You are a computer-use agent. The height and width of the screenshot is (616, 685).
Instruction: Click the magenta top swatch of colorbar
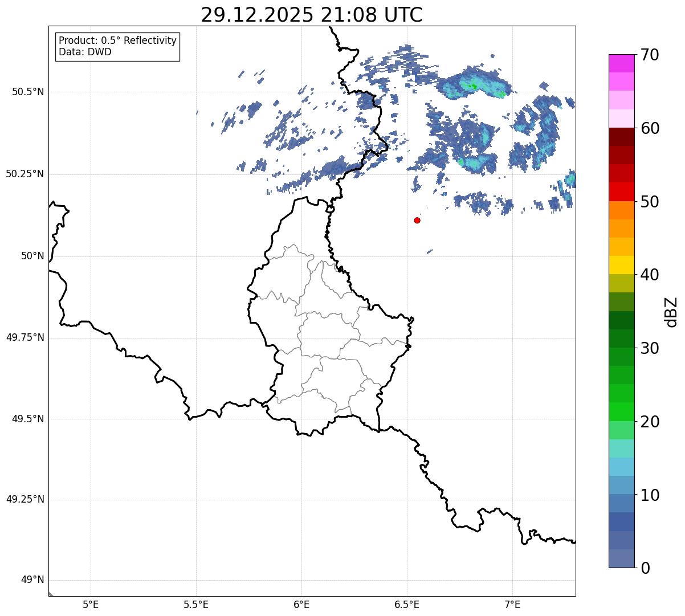(621, 63)
